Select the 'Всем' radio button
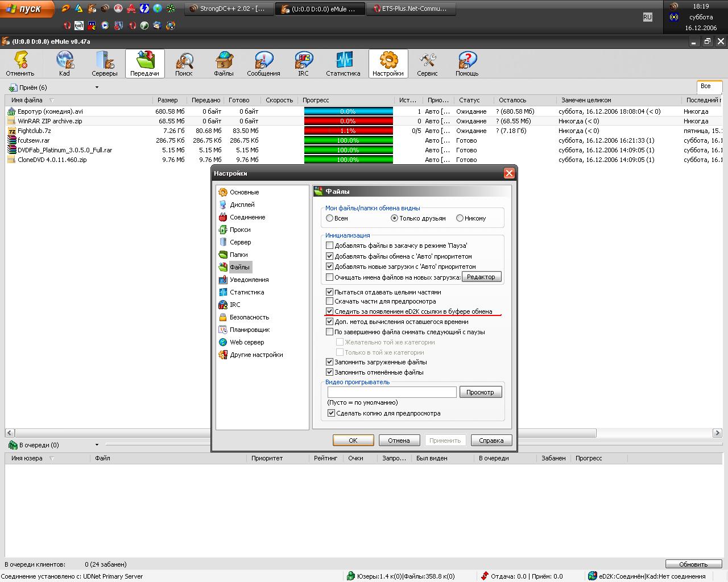This screenshot has width=728, height=582. [x=330, y=218]
